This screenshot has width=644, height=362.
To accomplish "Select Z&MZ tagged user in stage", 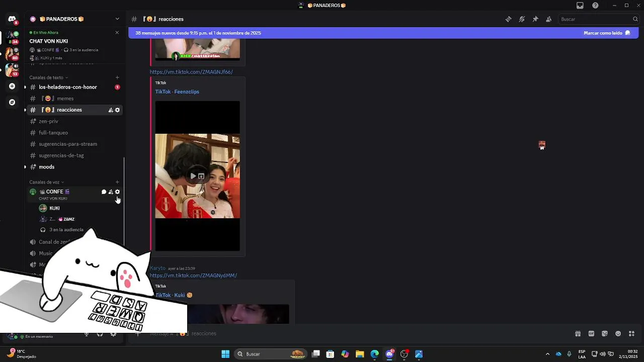I will pos(79,219).
